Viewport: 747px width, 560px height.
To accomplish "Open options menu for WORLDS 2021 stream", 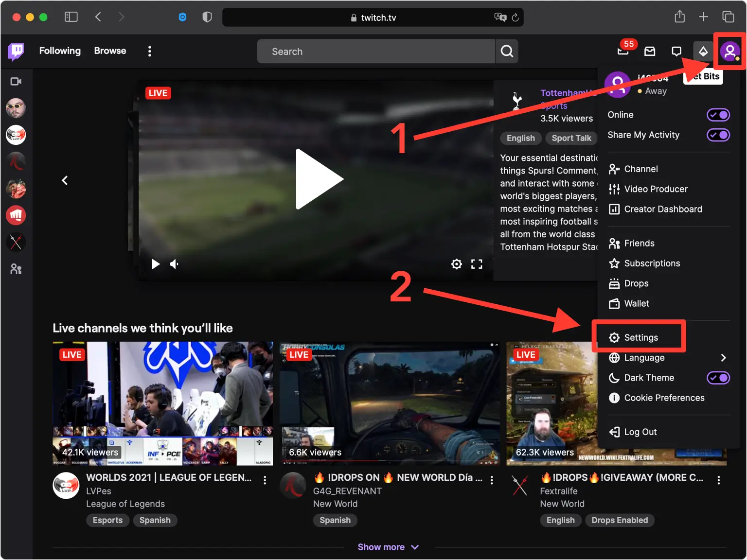I will pyautogui.click(x=265, y=480).
